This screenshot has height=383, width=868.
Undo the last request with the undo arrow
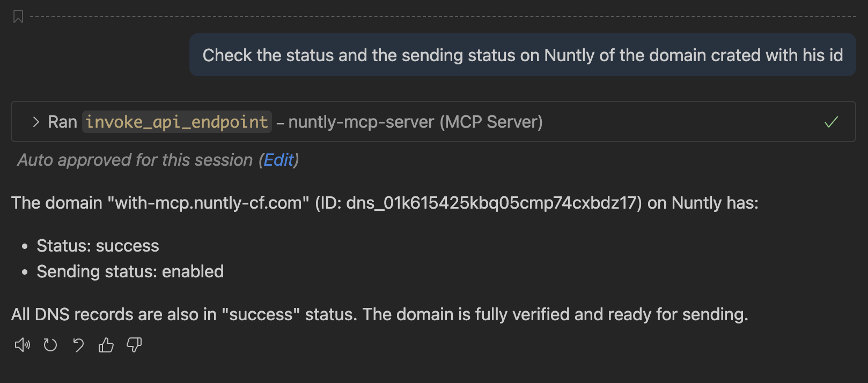[78, 345]
